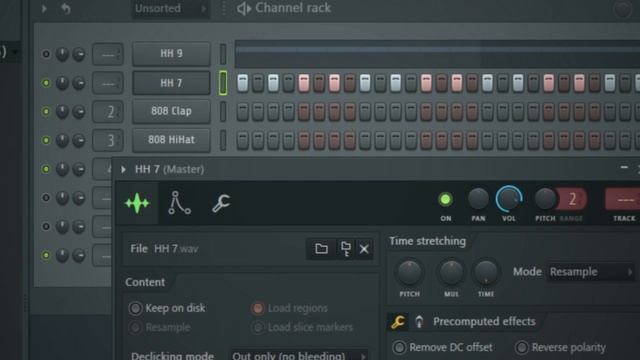This screenshot has width=640, height=360.
Task: Open the wrench miscellaneous functions tab
Action: 221,203
